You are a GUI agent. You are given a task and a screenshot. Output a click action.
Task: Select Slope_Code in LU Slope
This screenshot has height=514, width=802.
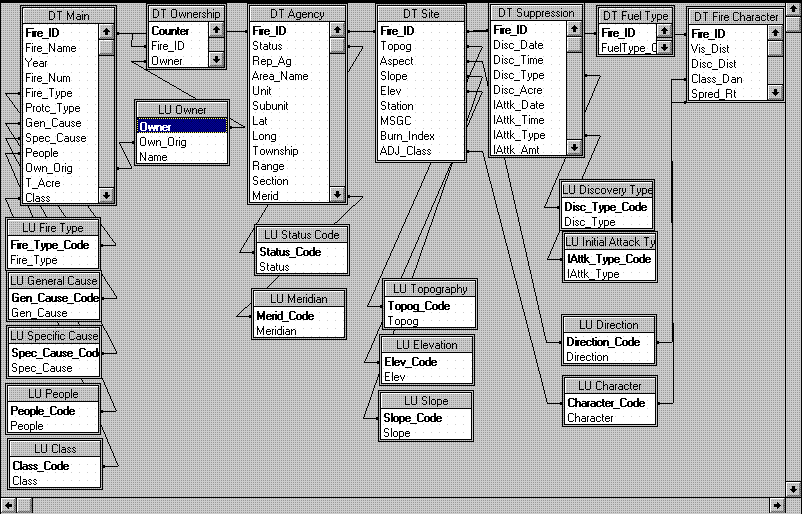(412, 418)
